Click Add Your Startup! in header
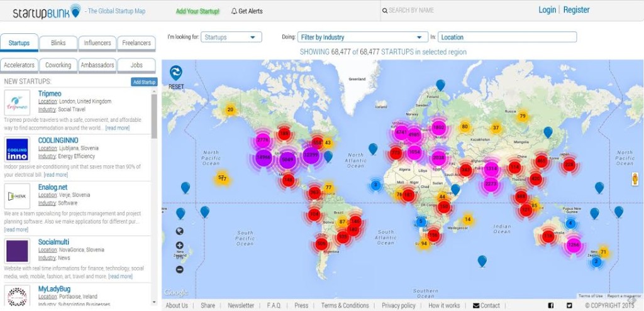The image size is (644, 311). [197, 11]
